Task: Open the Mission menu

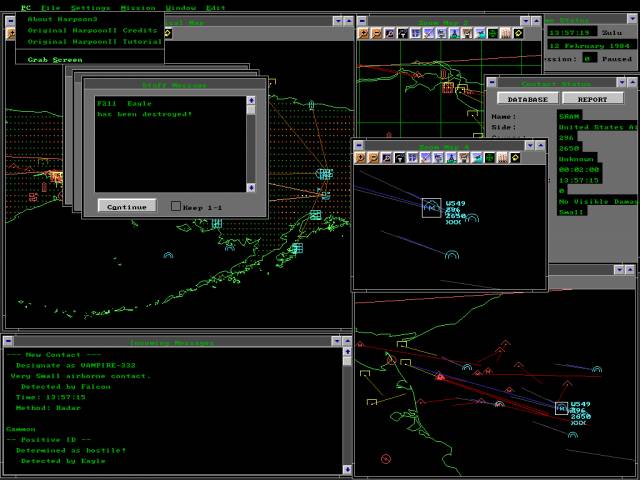Action: tap(138, 8)
